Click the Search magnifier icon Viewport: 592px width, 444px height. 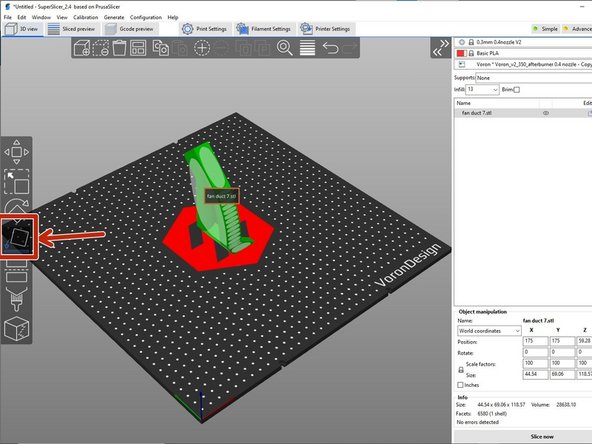(284, 48)
